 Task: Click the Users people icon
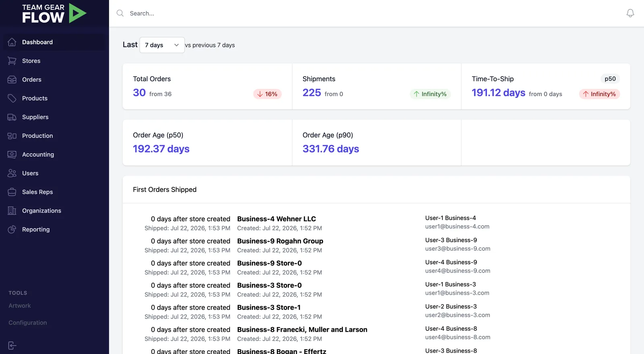click(x=12, y=173)
